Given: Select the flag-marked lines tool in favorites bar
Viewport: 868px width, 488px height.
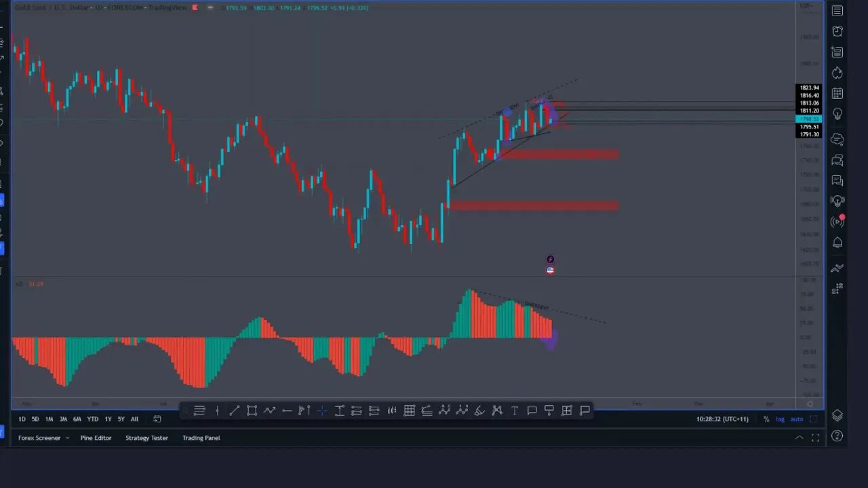Looking at the screenshot, I should 304,410.
